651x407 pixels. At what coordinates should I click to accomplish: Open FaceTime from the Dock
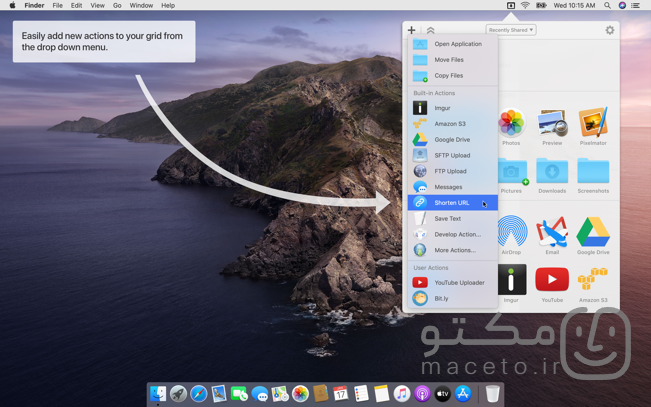click(239, 393)
